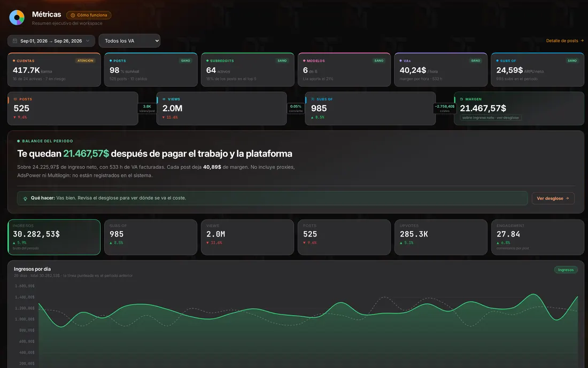This screenshot has width=588, height=368.
Task: Click the 1.600,00$ y-axis label on the chart
Action: click(25, 286)
